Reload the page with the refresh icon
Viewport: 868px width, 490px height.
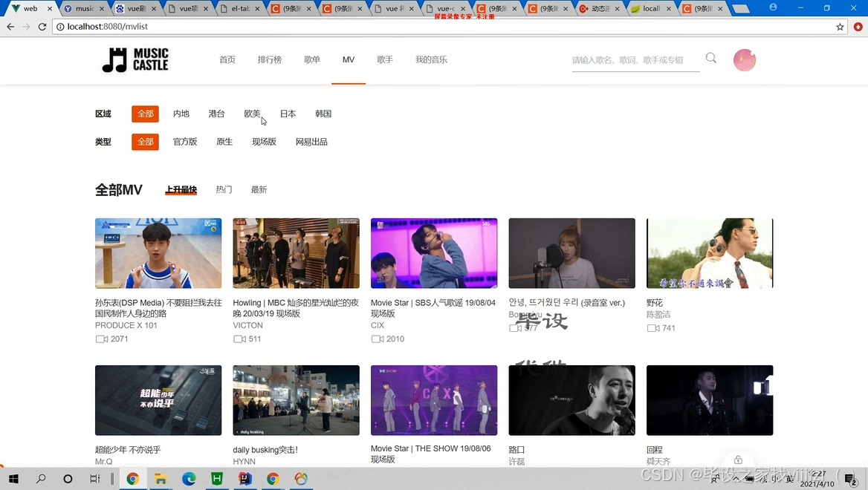pos(42,27)
